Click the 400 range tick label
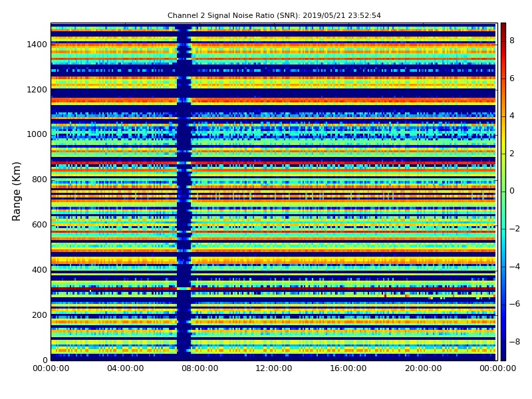Image resolution: width=532 pixels, height=399 pixels. (x=39, y=270)
